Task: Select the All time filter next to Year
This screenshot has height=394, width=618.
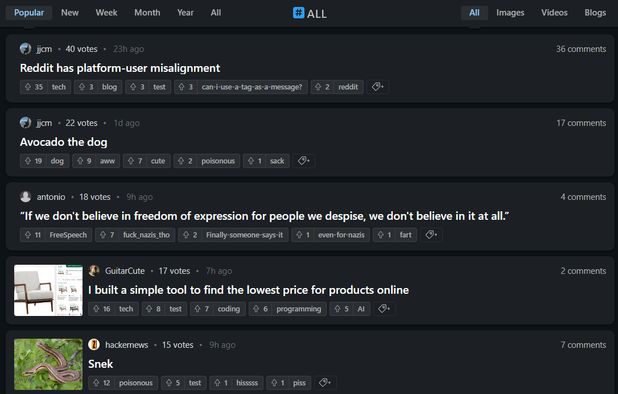Action: [x=216, y=13]
